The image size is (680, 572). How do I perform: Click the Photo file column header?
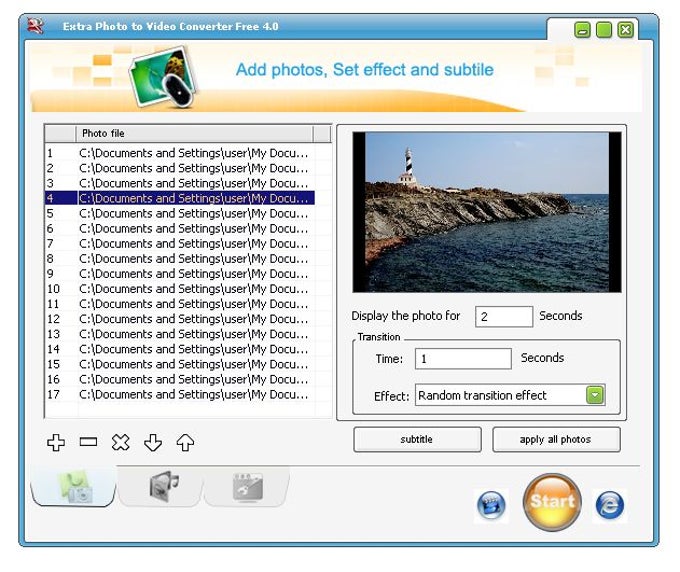click(194, 134)
